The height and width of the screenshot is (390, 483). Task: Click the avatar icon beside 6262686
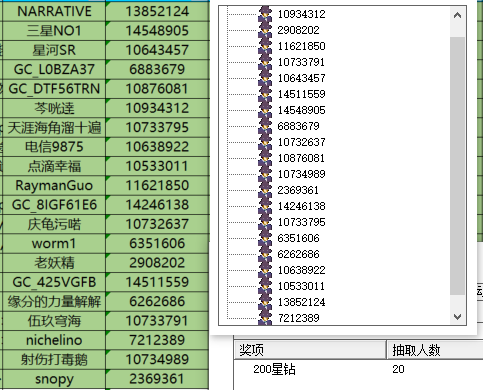(265, 254)
